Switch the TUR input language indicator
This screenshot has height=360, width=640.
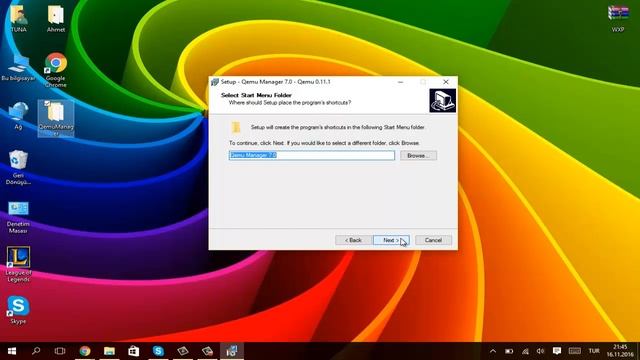point(594,351)
